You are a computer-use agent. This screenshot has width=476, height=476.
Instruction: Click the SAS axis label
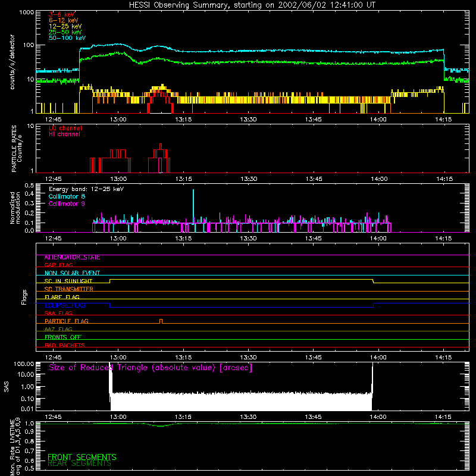tap(7, 387)
